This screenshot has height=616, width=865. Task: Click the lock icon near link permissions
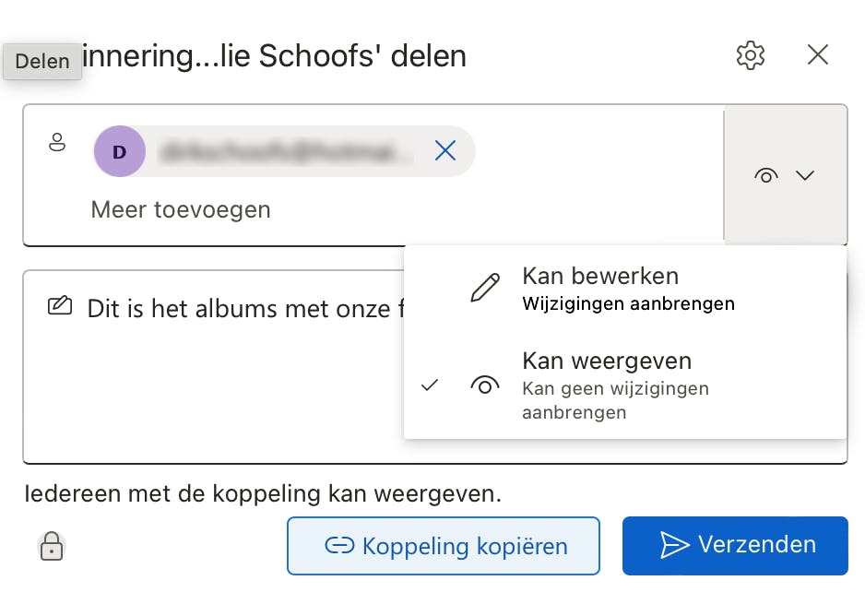pyautogui.click(x=52, y=546)
